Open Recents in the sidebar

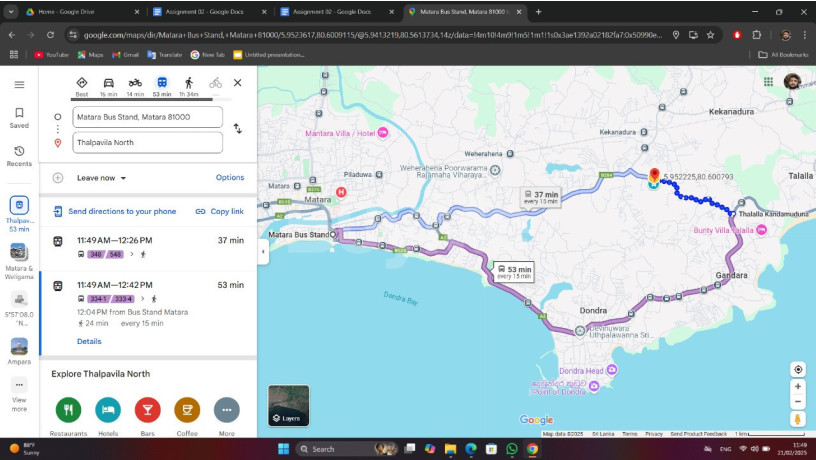tap(19, 156)
